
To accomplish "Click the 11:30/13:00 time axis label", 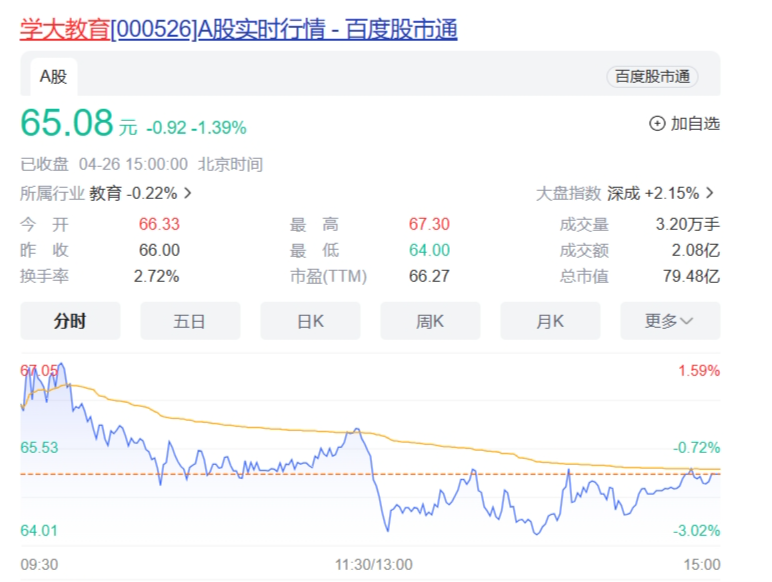I will (374, 564).
